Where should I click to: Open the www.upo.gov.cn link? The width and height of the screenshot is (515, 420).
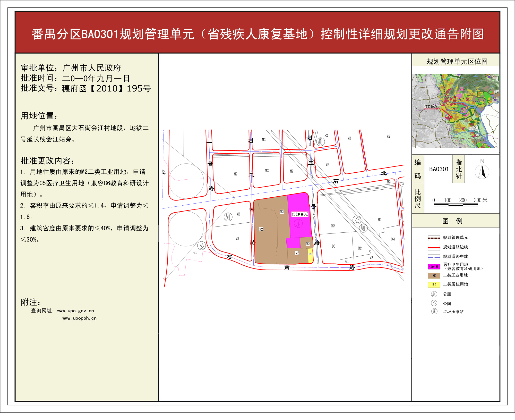pos(75,311)
